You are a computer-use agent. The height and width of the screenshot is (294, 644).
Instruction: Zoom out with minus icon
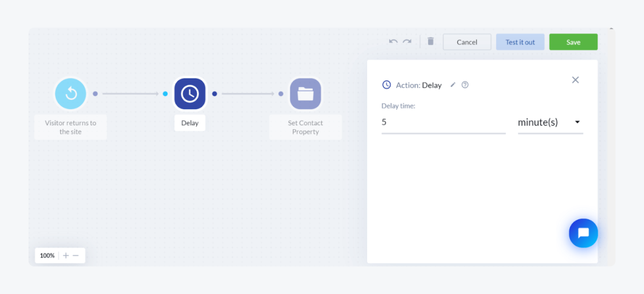point(76,255)
